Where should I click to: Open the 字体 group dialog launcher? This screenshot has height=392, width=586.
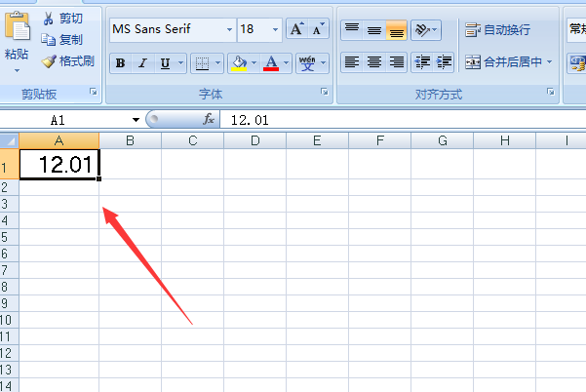pyautogui.click(x=324, y=93)
